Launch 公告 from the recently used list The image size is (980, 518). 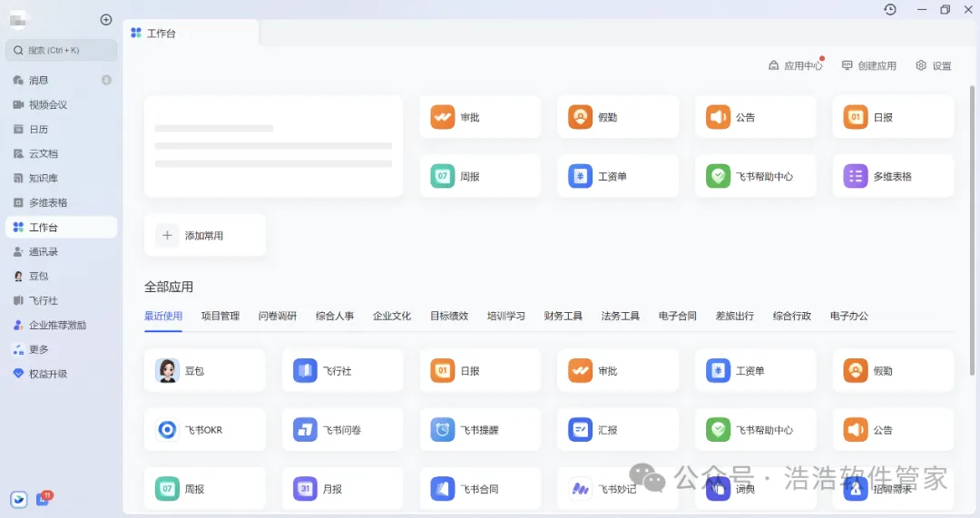pos(893,430)
